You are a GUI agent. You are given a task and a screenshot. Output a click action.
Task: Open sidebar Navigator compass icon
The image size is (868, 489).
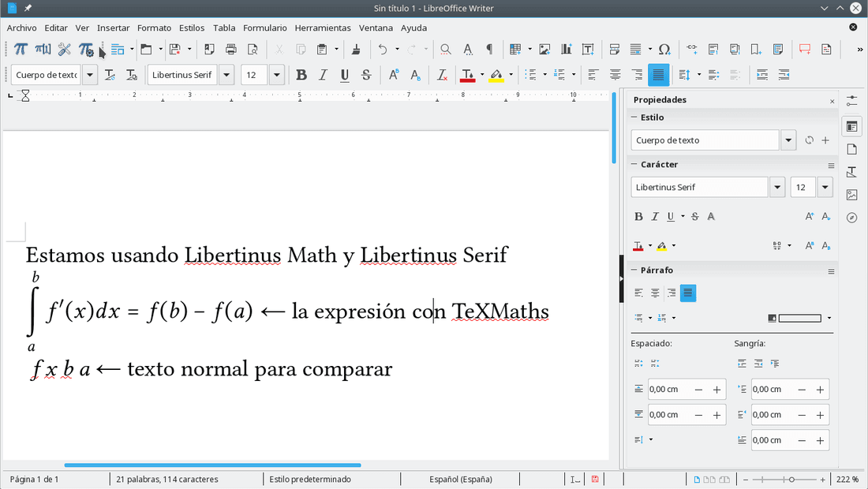click(x=852, y=218)
